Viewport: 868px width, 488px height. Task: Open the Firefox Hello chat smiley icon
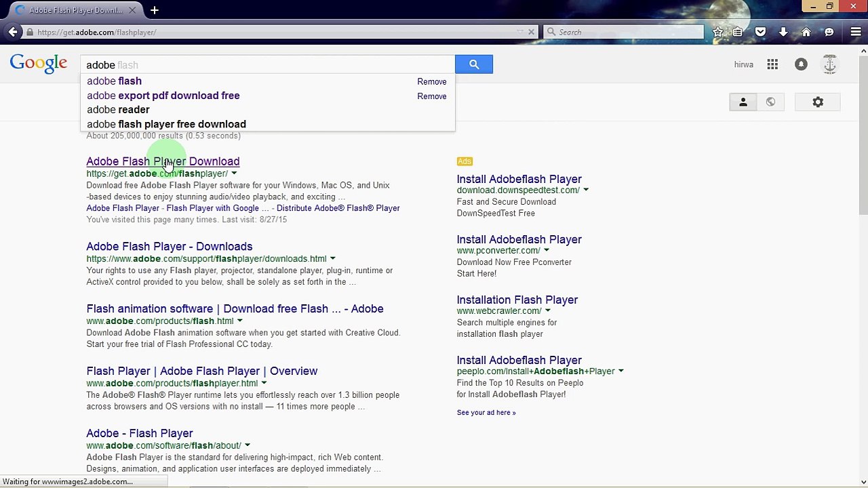click(829, 32)
